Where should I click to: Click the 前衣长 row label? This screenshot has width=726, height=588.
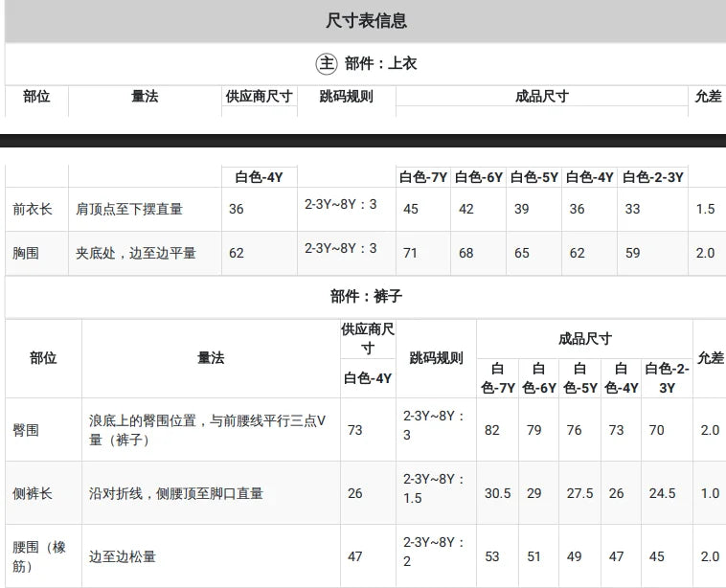[x=33, y=210]
